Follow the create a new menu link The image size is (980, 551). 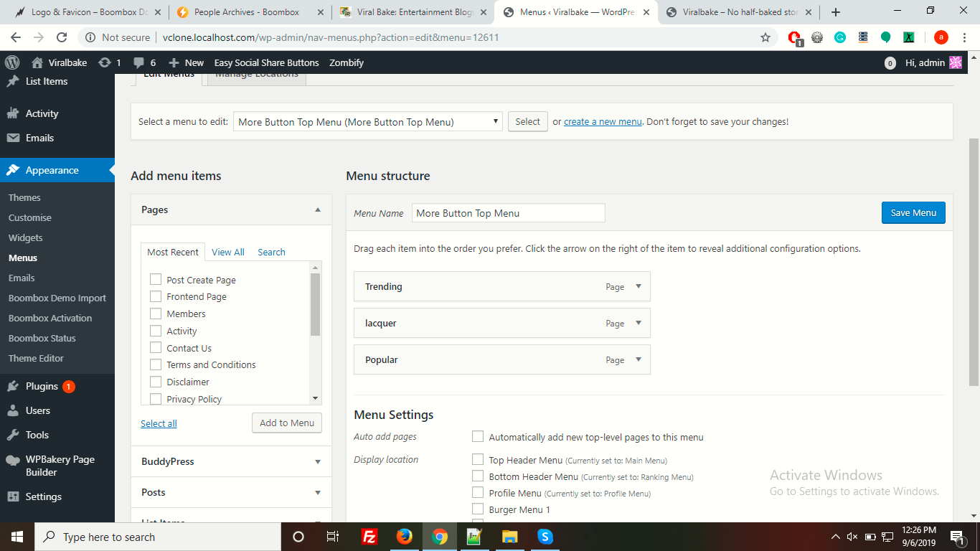603,122
